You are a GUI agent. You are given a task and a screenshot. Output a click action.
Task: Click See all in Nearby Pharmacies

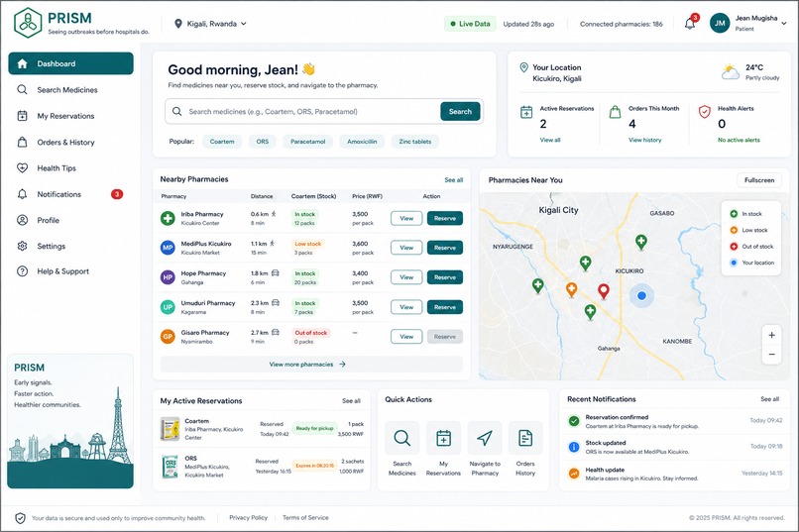pos(453,180)
